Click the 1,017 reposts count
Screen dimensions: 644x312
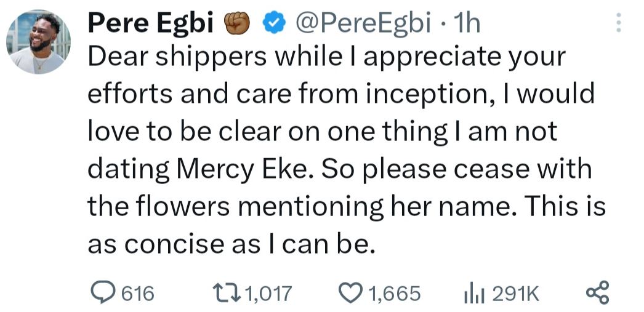click(267, 294)
